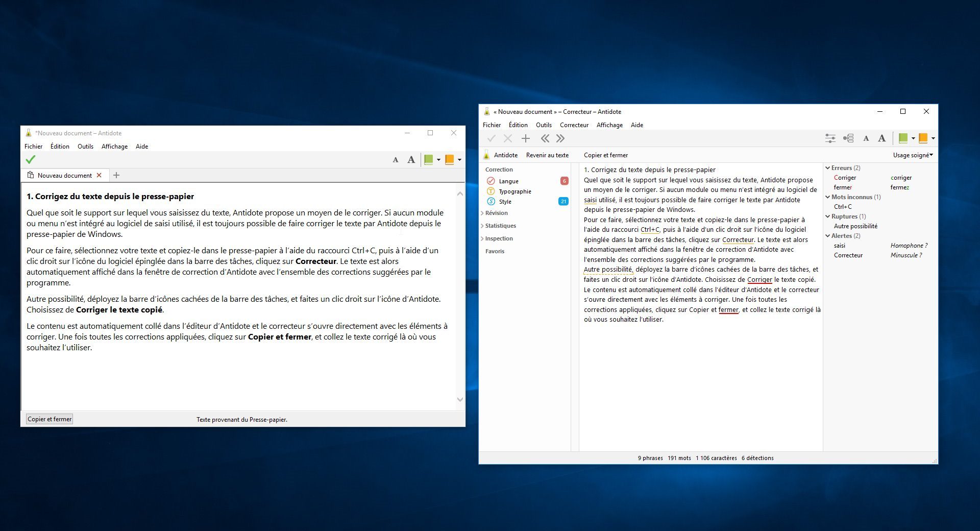Open Affichage menu in Nouveau document window
The width and height of the screenshot is (980, 531).
pos(114,147)
